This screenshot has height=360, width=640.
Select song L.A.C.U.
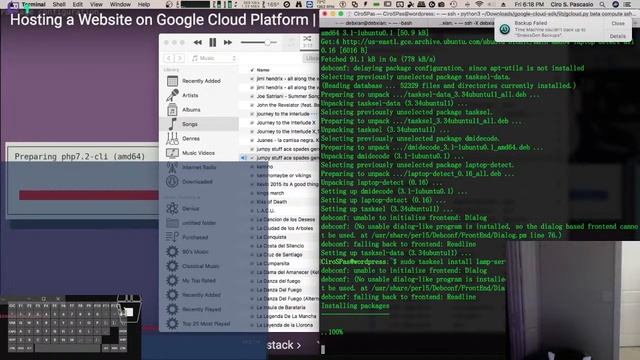click(x=265, y=211)
